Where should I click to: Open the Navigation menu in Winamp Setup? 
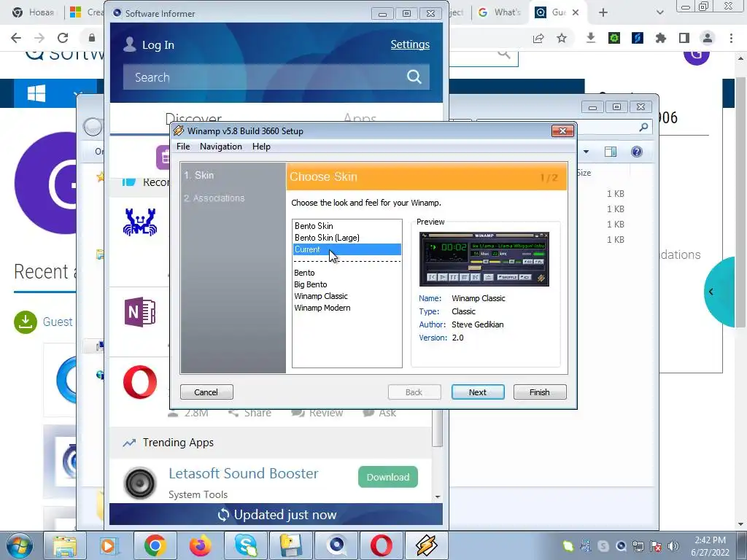[x=220, y=146]
